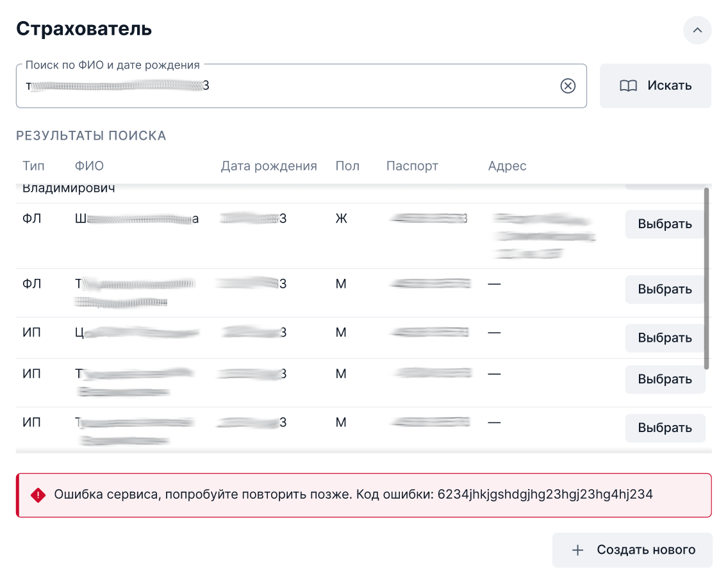This screenshot has width=728, height=584.
Task: Click the Паспорт column header
Action: pyautogui.click(x=411, y=165)
